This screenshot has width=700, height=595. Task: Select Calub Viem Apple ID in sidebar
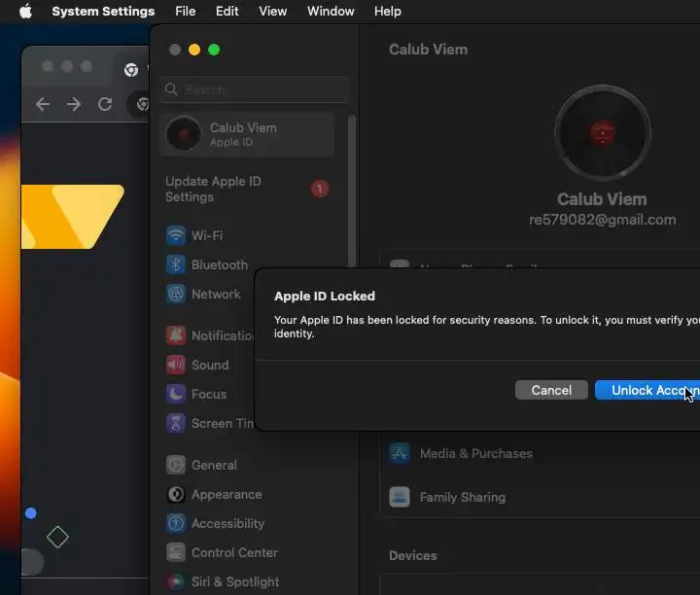pos(247,134)
